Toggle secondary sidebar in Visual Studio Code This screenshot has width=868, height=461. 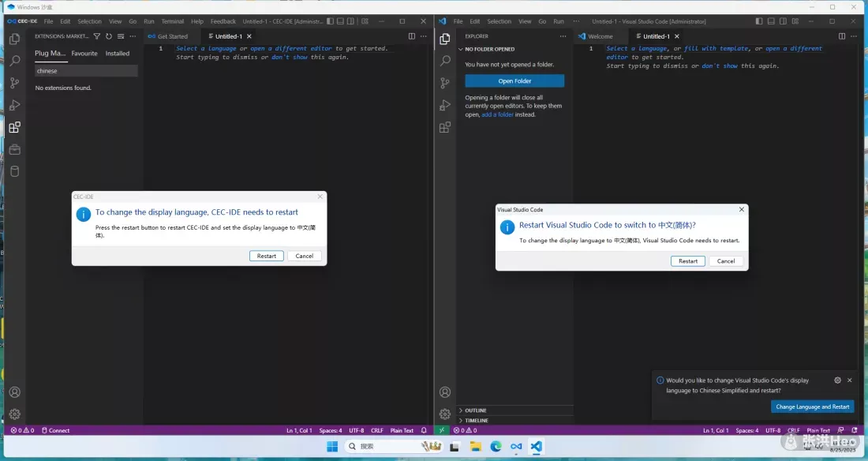tap(784, 21)
